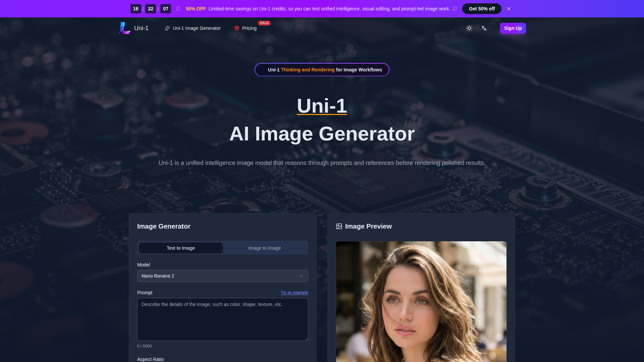
Task: Open the Pricing menu item
Action: (x=249, y=28)
